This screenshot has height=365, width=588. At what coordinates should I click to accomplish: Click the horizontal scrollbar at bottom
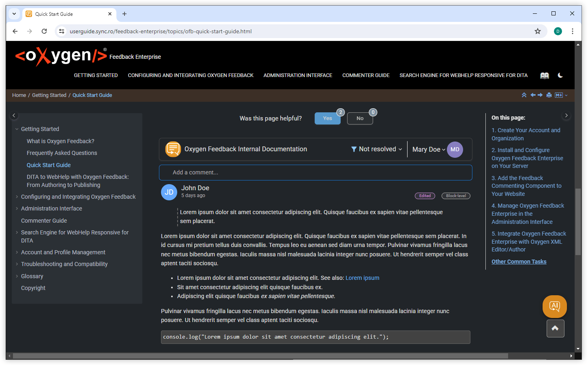coord(260,356)
